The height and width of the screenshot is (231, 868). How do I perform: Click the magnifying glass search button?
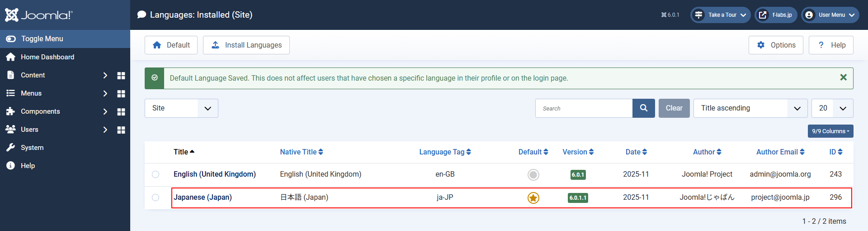(x=643, y=108)
